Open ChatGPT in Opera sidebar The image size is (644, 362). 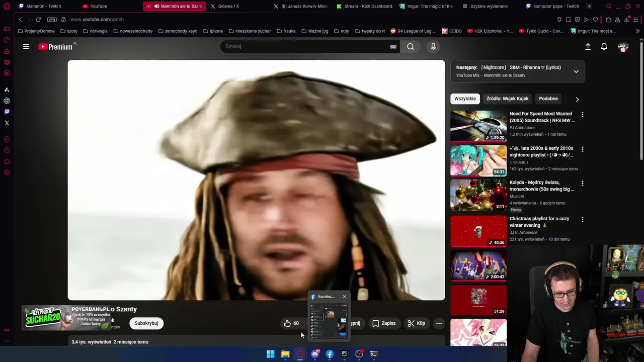(7, 101)
